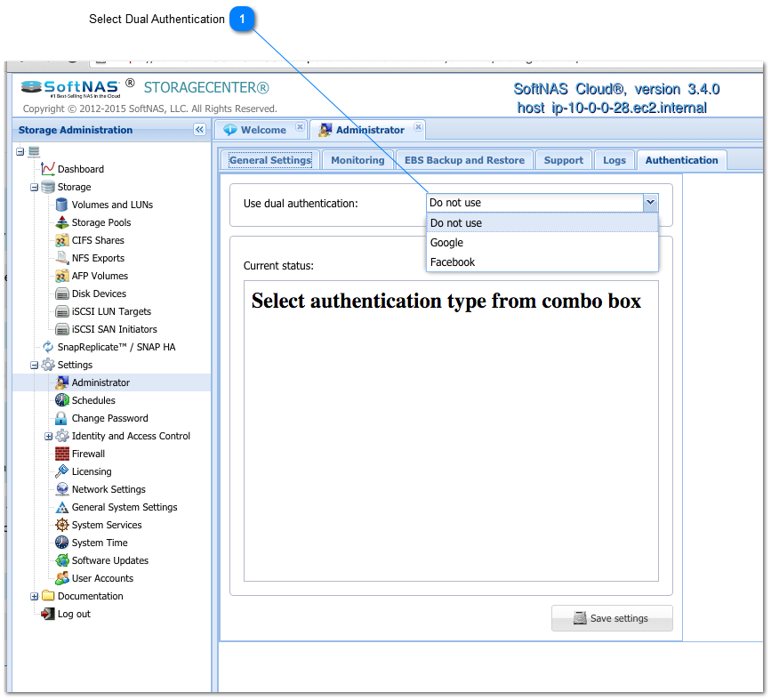Click the Log out tree item

74,614
